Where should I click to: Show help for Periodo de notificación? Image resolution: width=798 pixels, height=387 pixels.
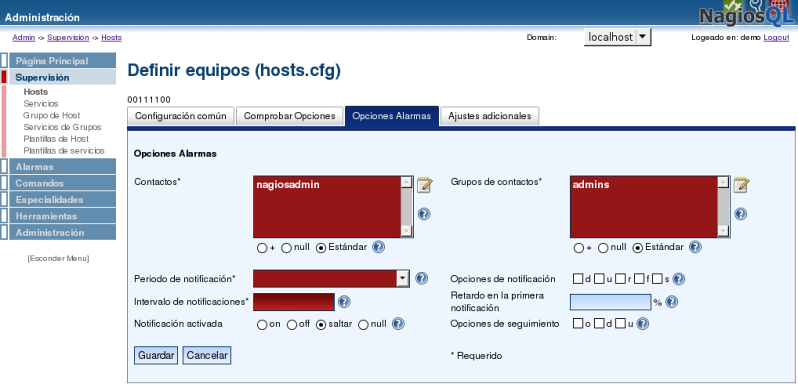(x=421, y=278)
